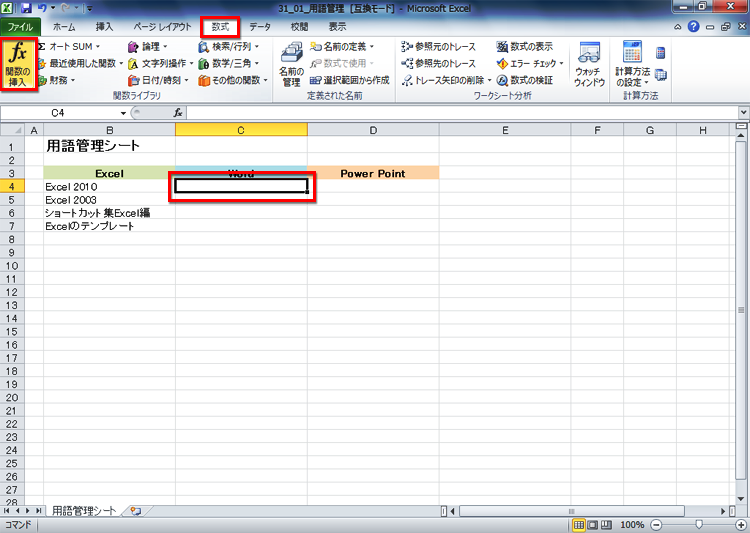The height and width of the screenshot is (533, 750).
Task: Open the 名前の定義 dropdown arrow
Action: pos(372,47)
